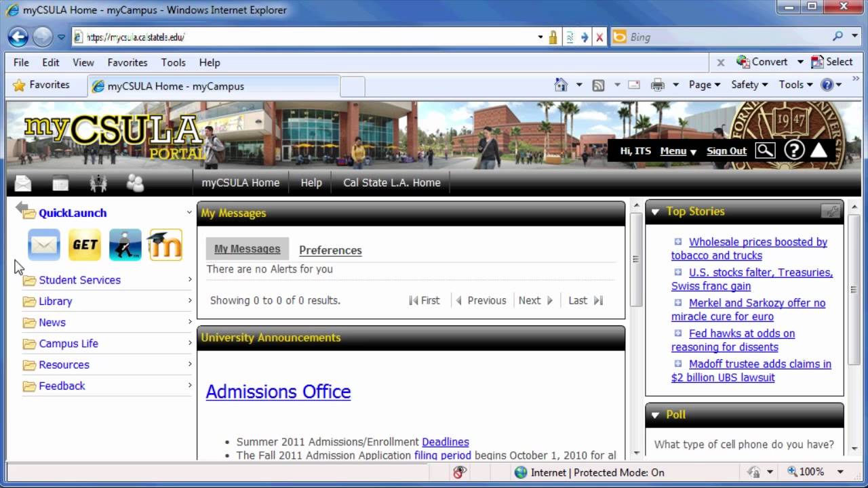Click the Read Mail icon in command bar

634,85
